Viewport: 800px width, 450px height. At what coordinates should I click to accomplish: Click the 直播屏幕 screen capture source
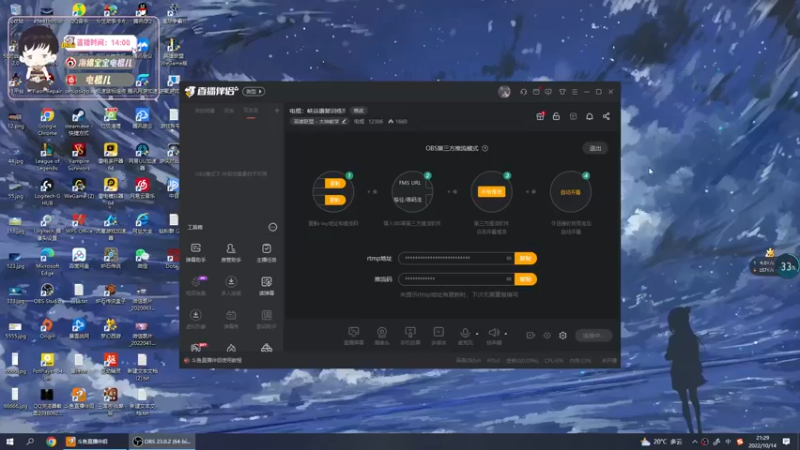coord(354,336)
